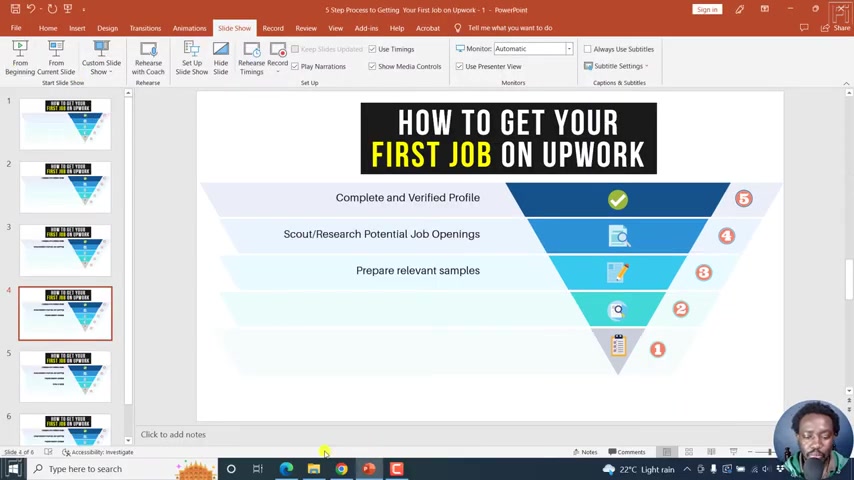
Task: Open Customize Quick Access Toolbar dropdown
Action: (x=84, y=10)
